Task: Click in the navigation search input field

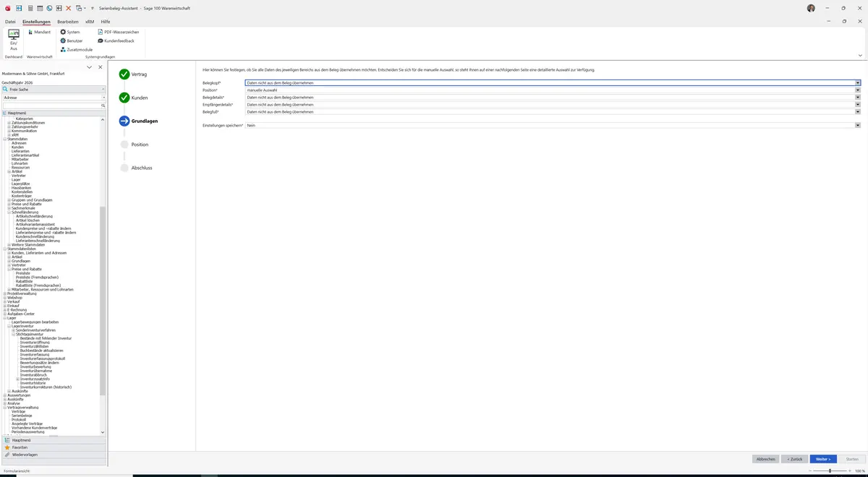Action: (x=51, y=106)
